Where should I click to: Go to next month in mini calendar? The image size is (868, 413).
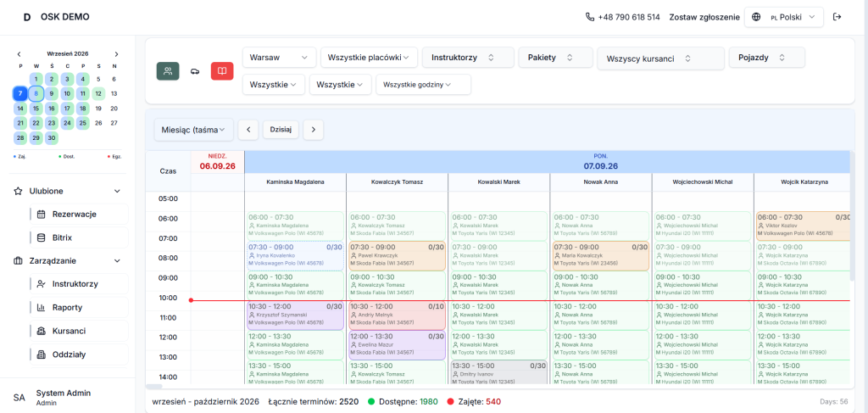116,54
